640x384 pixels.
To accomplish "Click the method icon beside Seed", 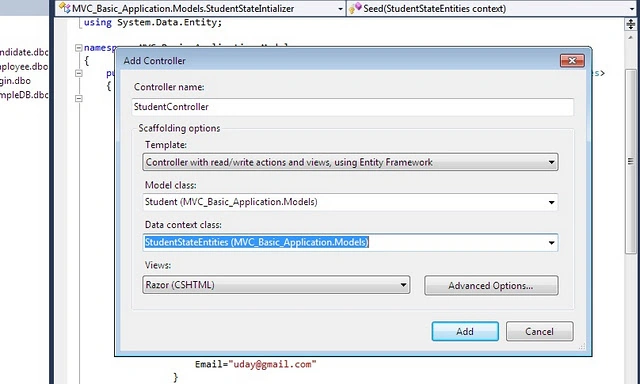I will tap(356, 8).
